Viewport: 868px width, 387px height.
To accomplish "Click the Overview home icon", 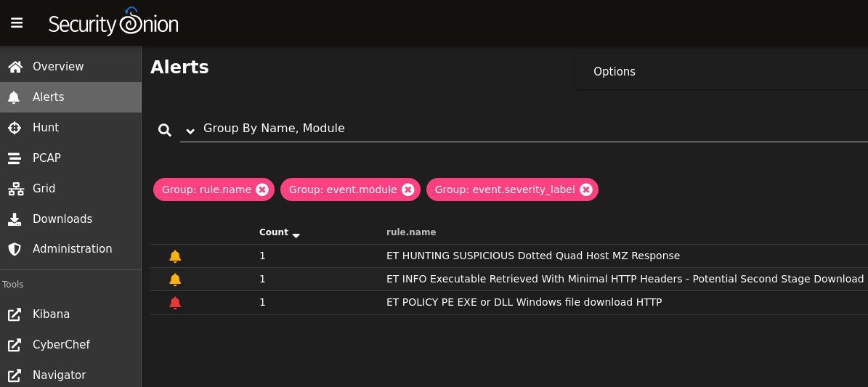I will pyautogui.click(x=15, y=67).
